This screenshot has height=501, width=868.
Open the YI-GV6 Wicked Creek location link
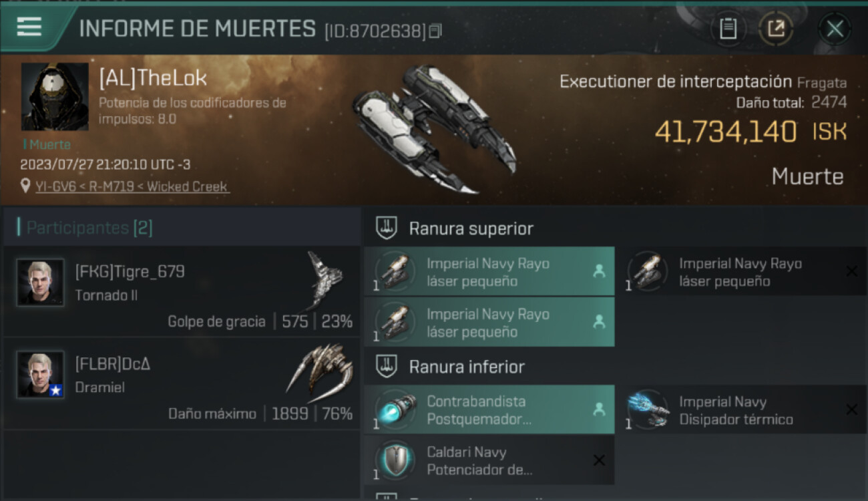tap(132, 187)
